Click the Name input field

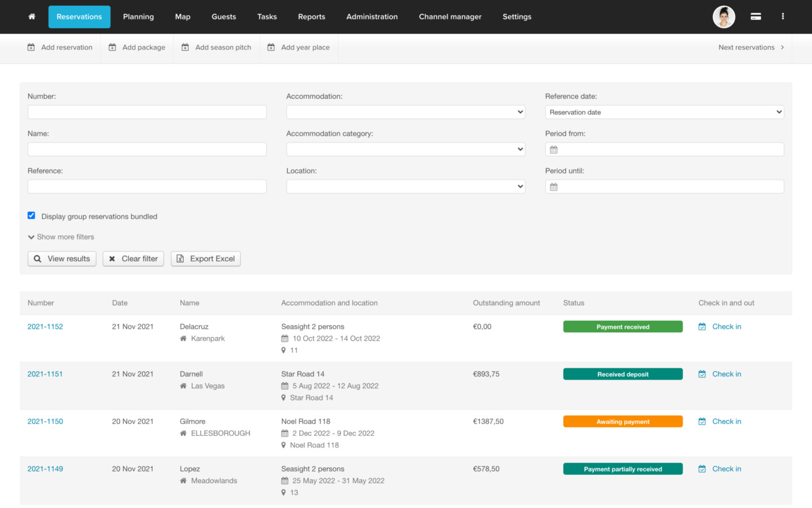pyautogui.click(x=147, y=149)
